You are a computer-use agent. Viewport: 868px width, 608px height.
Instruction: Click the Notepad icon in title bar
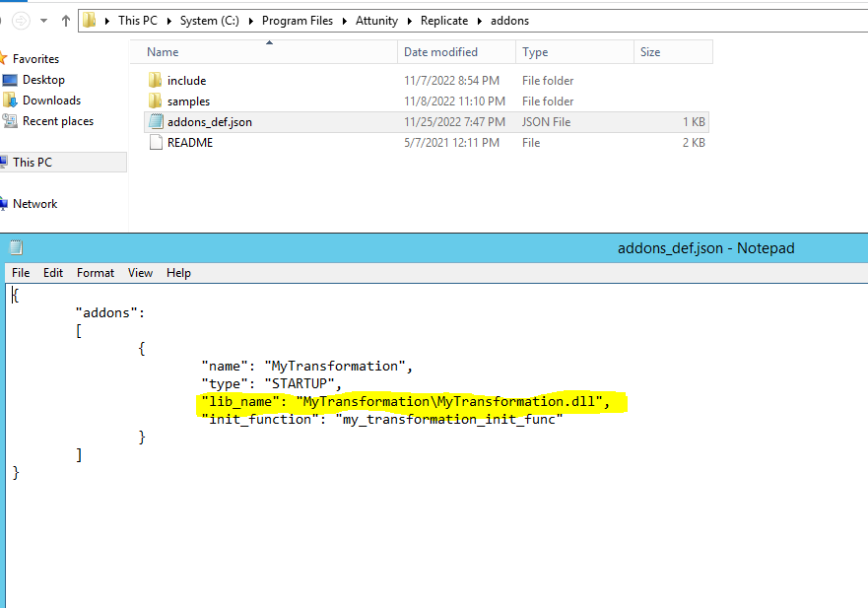(16, 248)
